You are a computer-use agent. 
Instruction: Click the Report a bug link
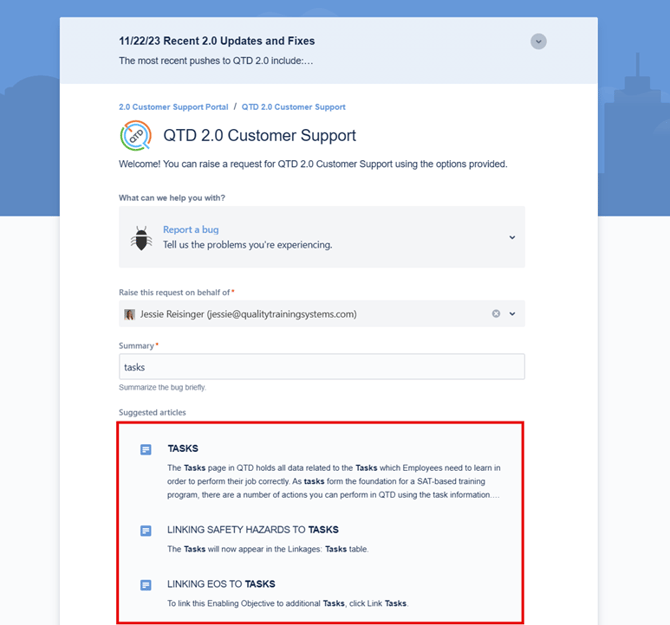(192, 230)
